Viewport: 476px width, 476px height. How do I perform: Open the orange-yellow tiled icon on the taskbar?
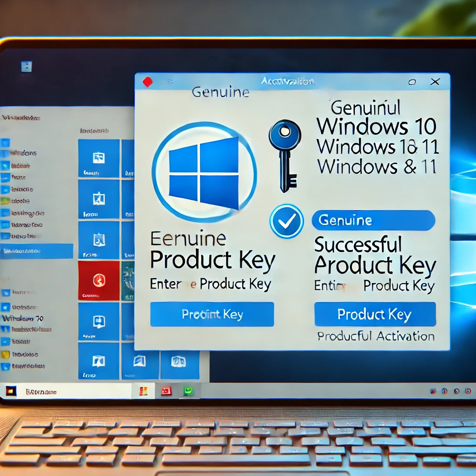[143, 391]
